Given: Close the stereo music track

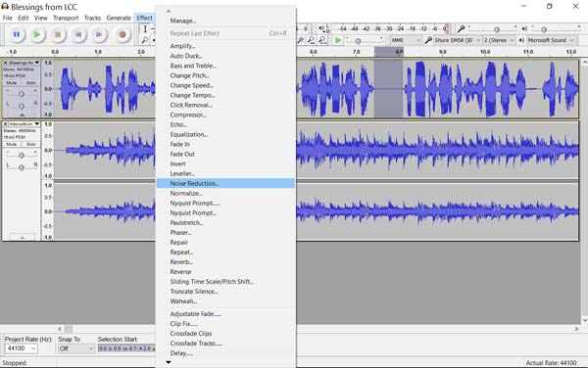Looking at the screenshot, I should pos(6,124).
